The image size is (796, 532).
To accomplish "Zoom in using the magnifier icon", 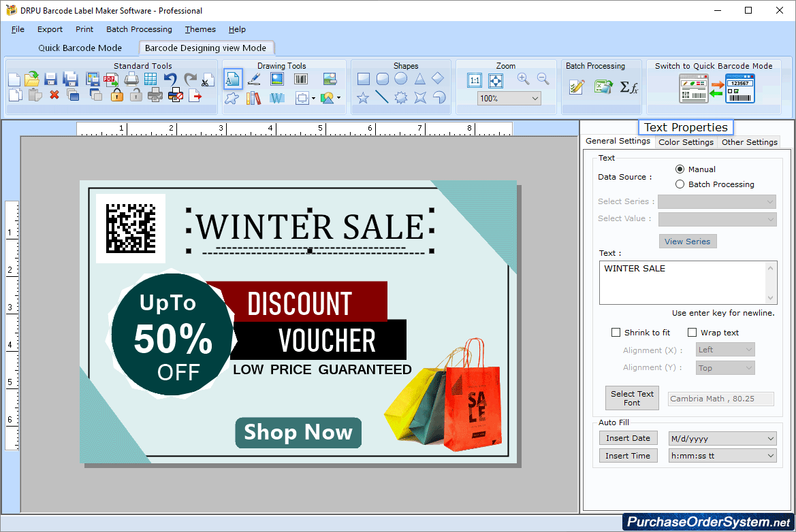I will 523,79.
